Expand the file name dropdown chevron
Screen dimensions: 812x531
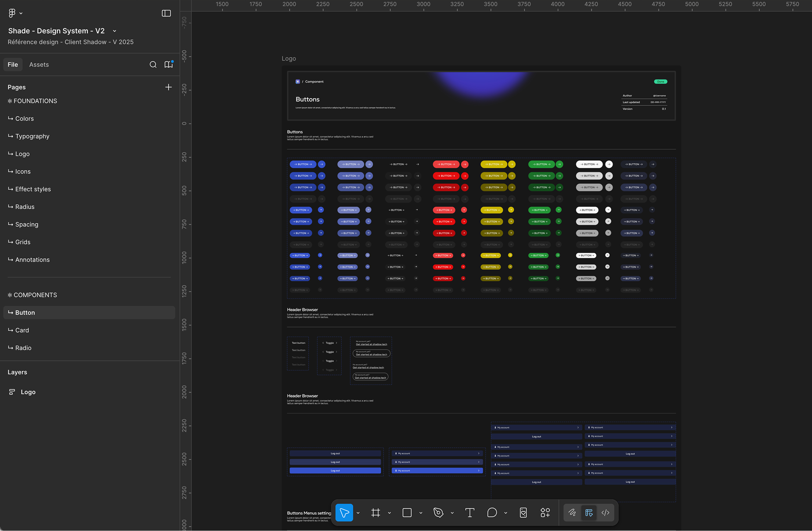click(115, 31)
